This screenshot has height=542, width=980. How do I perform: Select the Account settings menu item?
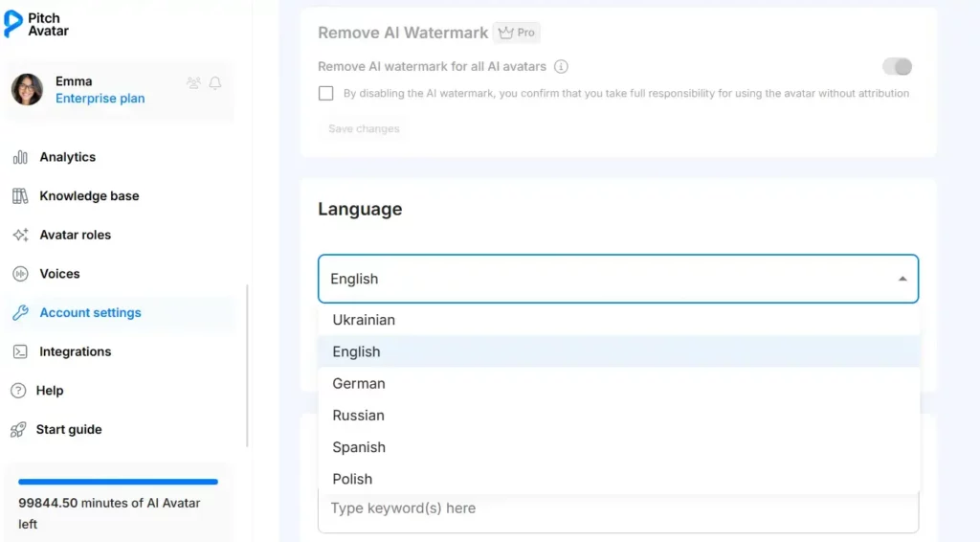click(x=90, y=313)
